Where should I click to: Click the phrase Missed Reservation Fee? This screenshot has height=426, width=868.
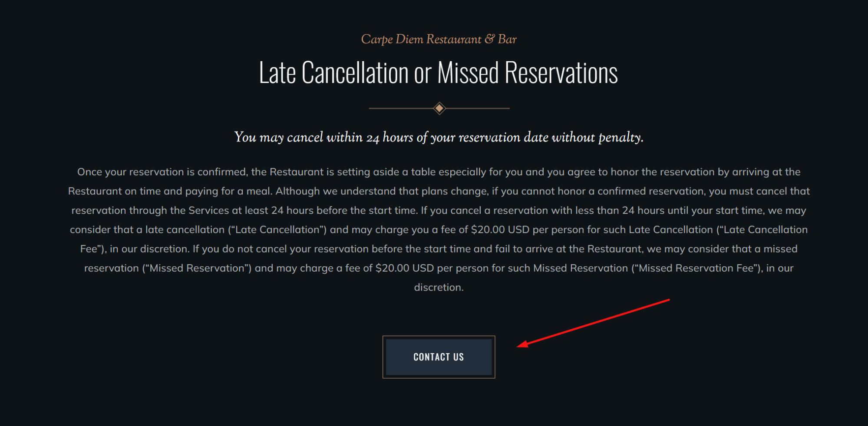point(695,268)
